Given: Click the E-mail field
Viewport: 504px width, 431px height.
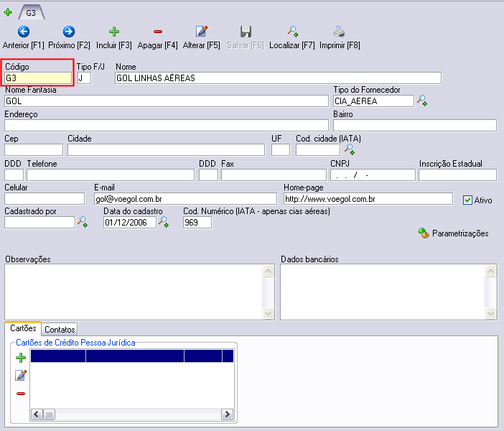Looking at the screenshot, I should [185, 199].
